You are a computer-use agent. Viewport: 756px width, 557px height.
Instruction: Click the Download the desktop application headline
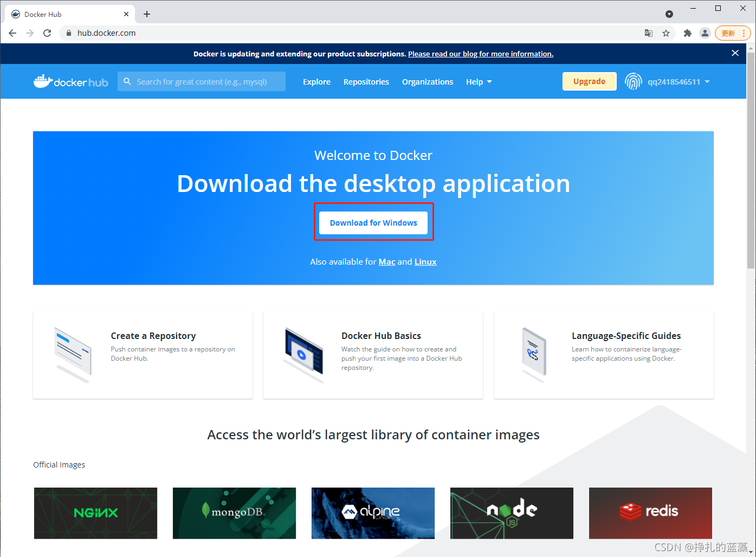373,184
